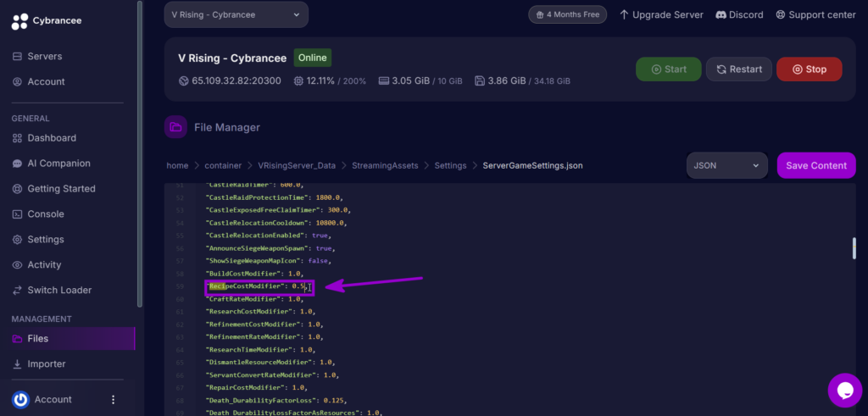This screenshot has height=416, width=868.
Task: Click Save Content button
Action: click(x=816, y=165)
